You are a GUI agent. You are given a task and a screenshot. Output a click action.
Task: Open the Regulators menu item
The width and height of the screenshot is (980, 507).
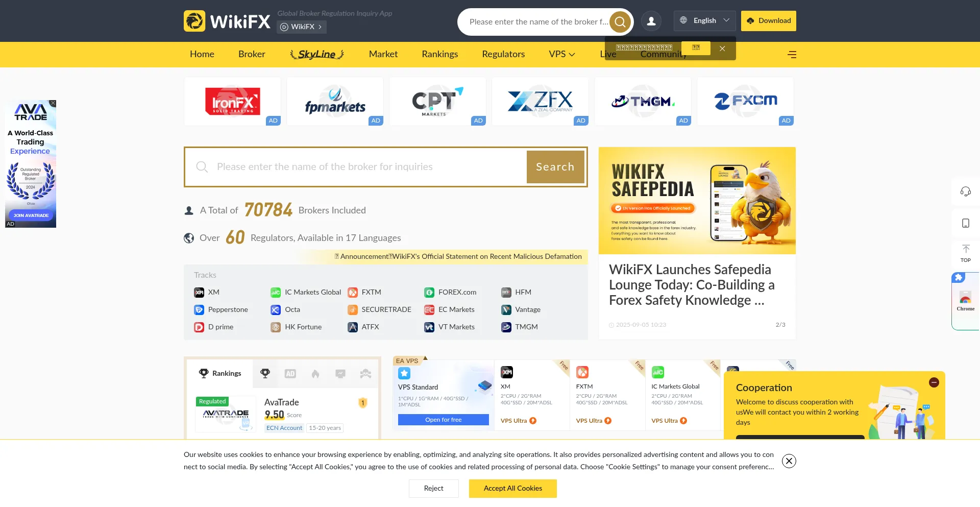tap(503, 54)
